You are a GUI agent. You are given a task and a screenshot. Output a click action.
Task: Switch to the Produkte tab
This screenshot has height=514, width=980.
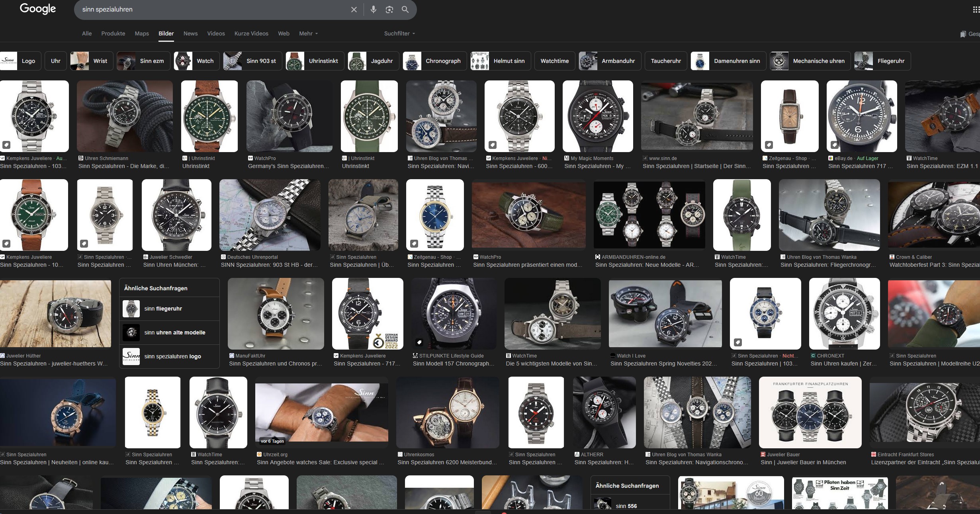point(113,33)
